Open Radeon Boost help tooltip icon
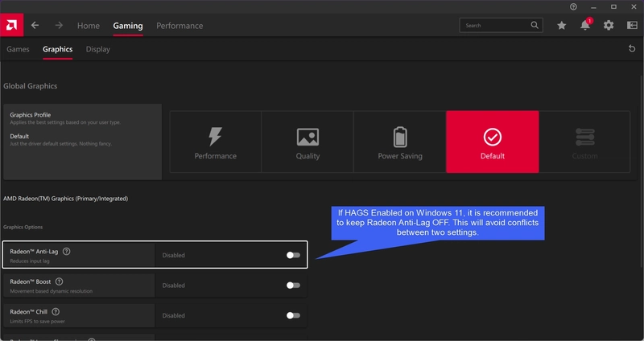 (59, 281)
